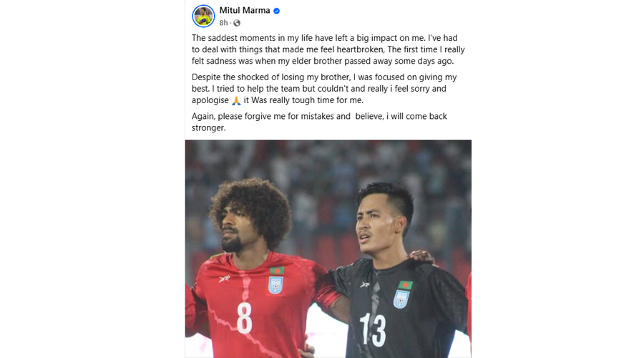644x358 pixels.
Task: Click the federation crest on black jersey
Action: 401,299
